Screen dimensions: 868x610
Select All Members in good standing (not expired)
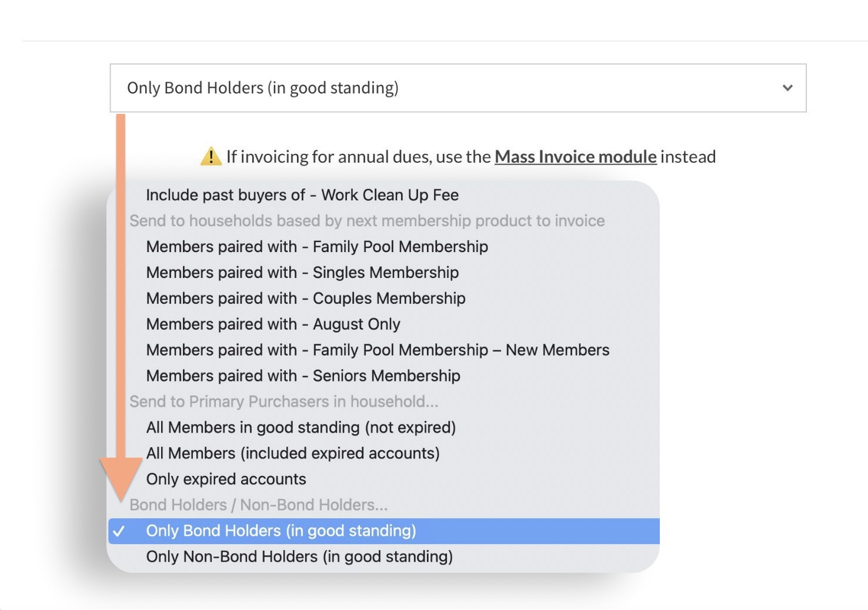point(301,428)
